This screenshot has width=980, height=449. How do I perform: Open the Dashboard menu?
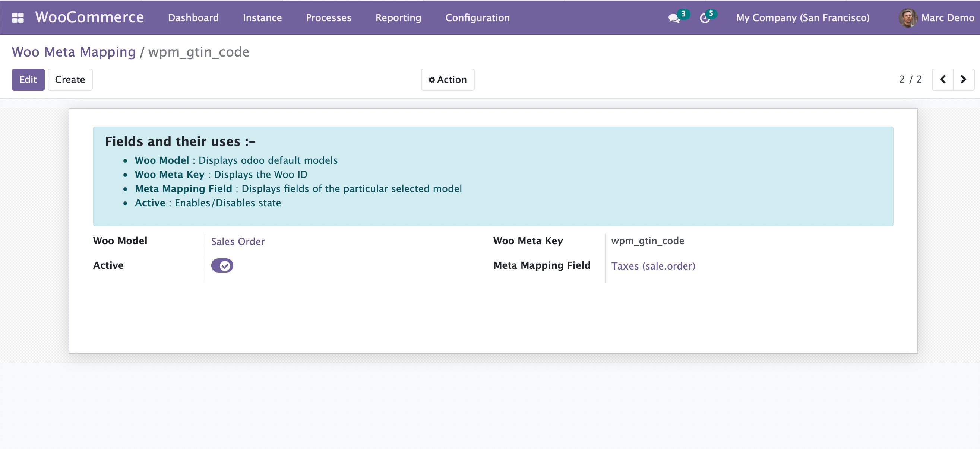click(x=193, y=17)
